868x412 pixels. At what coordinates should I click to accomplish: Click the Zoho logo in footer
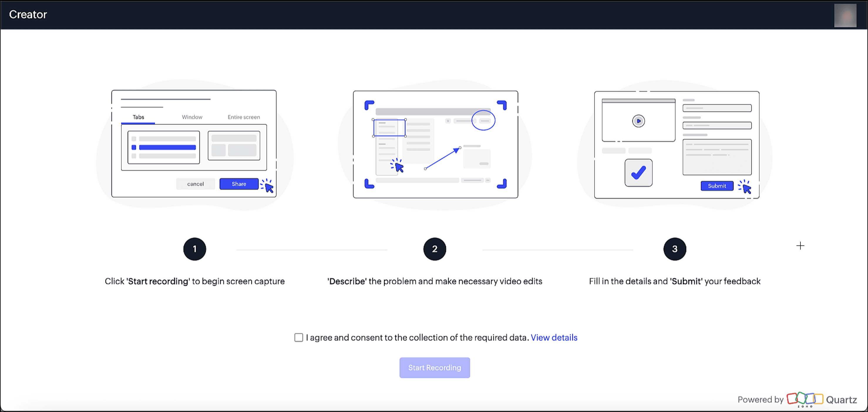click(805, 399)
